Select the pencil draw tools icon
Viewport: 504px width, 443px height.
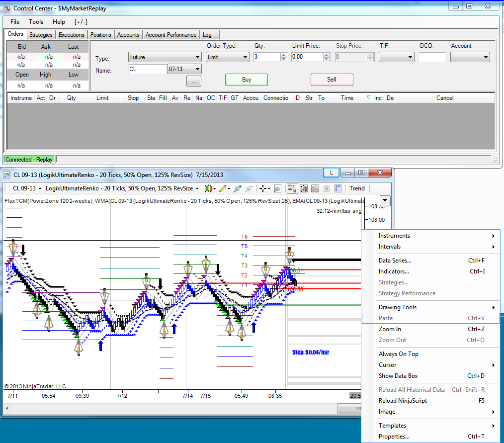point(223,188)
